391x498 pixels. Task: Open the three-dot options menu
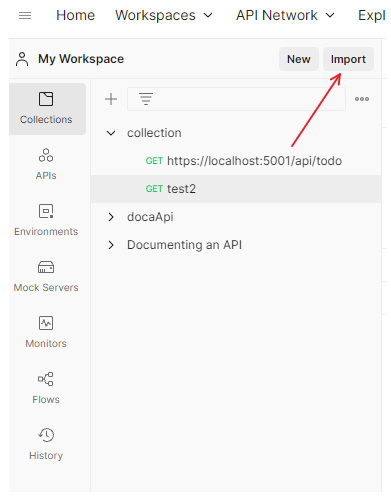[x=362, y=99]
